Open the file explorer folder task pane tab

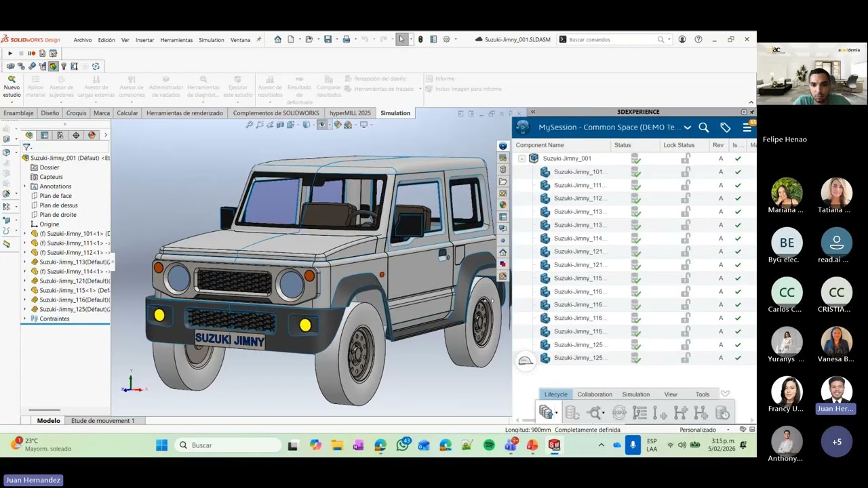(502, 182)
